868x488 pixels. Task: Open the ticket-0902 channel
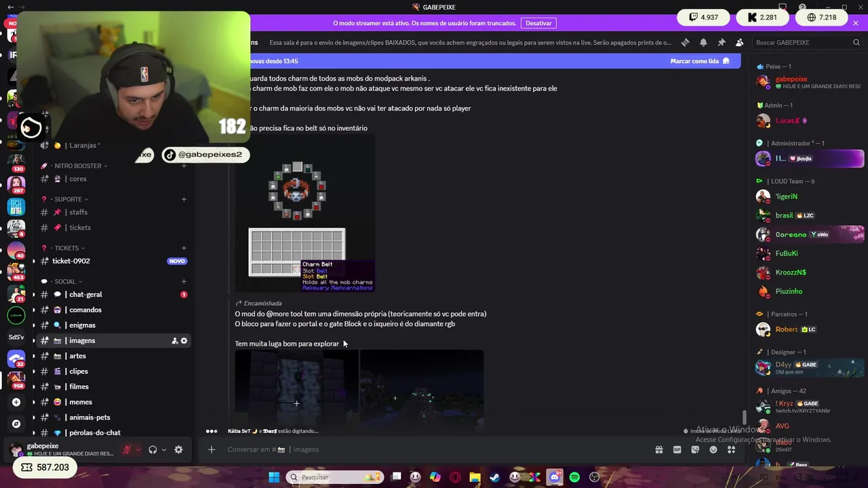tap(114, 261)
